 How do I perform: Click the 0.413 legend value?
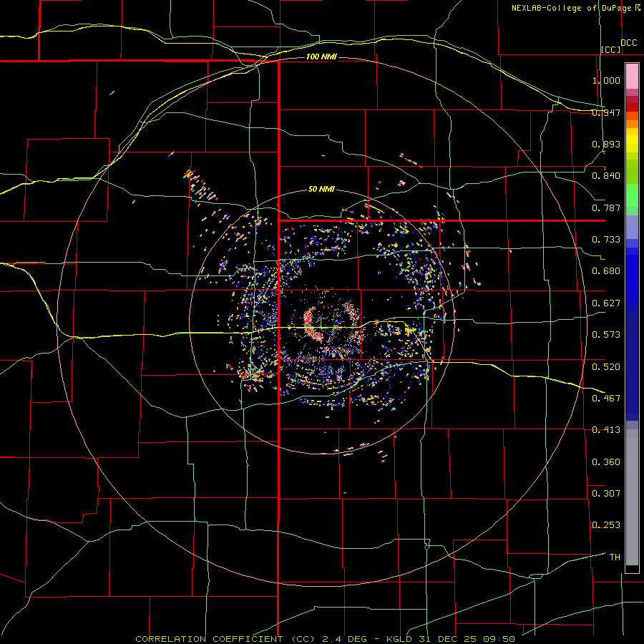click(606, 430)
